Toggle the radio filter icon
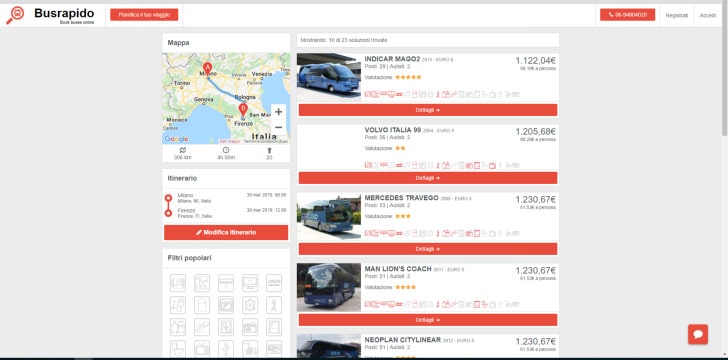728x360 pixels. (250, 327)
